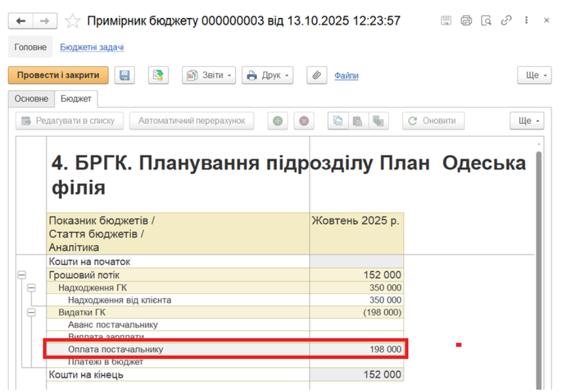
Task: Switch to the Основне tab
Action: 31,99
